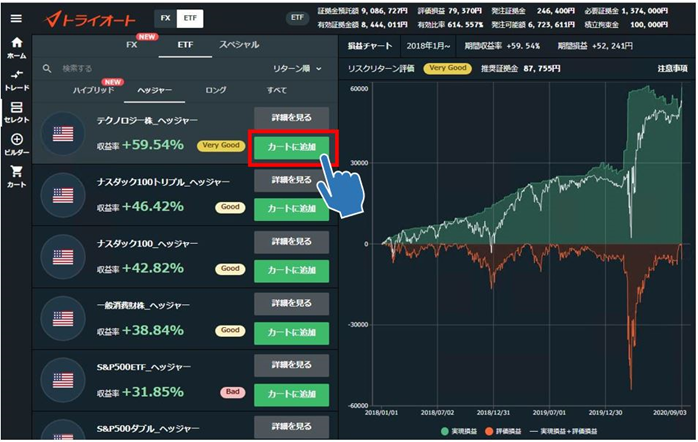Screen dimensions: 698x442
Task: Open the 注意事項 notes link
Action: [x=672, y=69]
